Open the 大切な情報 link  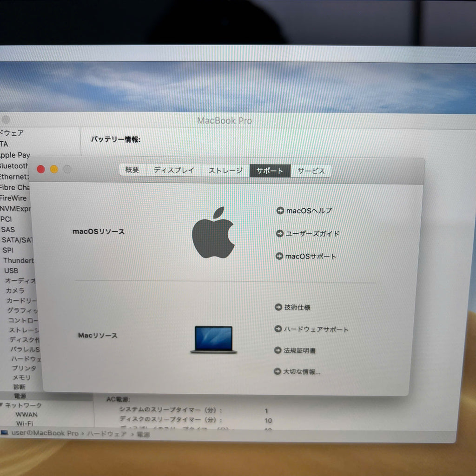point(302,372)
